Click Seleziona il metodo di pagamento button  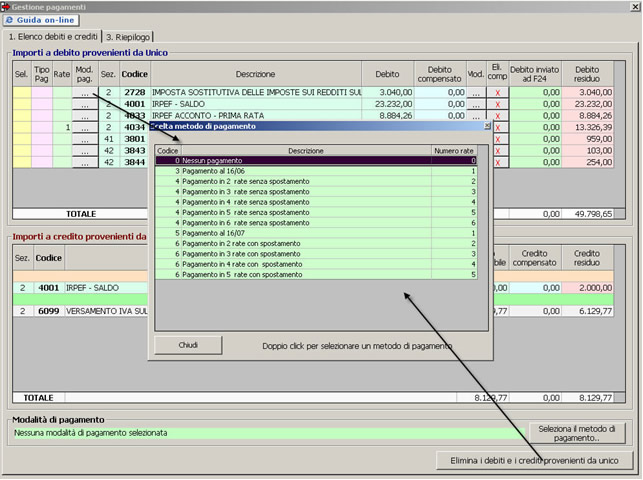click(581, 433)
